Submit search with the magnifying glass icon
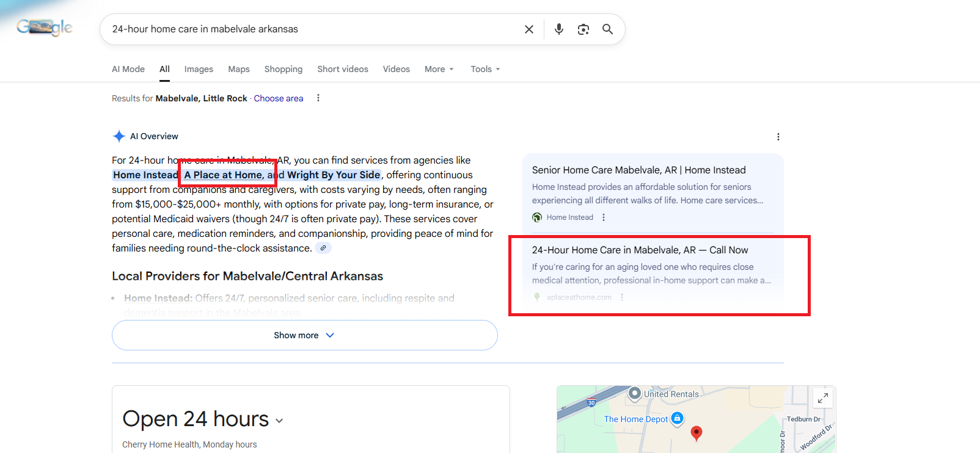The width and height of the screenshot is (980, 453). click(x=608, y=29)
